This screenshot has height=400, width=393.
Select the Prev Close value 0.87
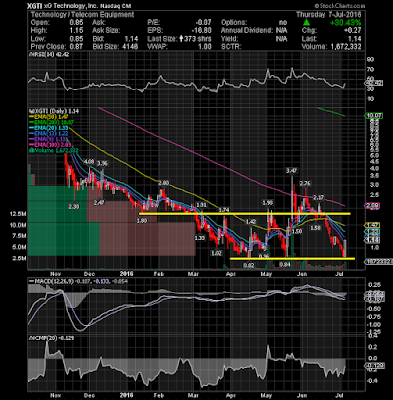coord(76,47)
